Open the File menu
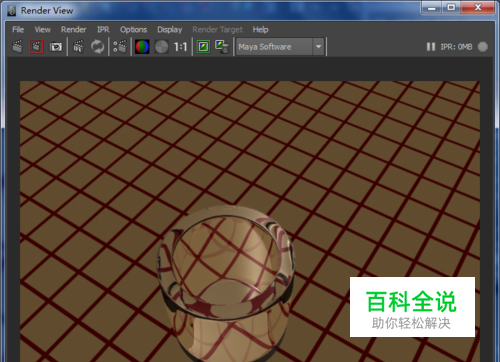This screenshot has height=362, width=500. coord(18,30)
